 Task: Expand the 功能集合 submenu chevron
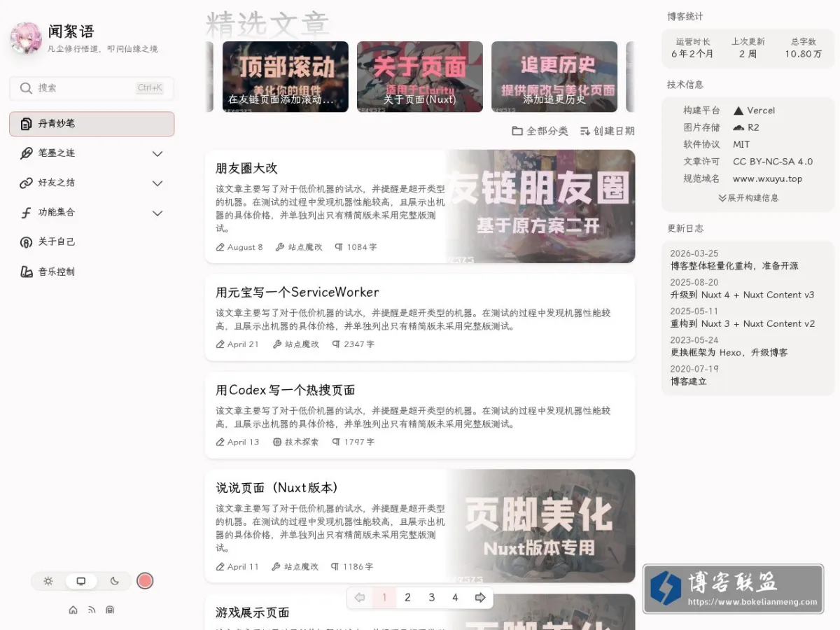pyautogui.click(x=157, y=213)
